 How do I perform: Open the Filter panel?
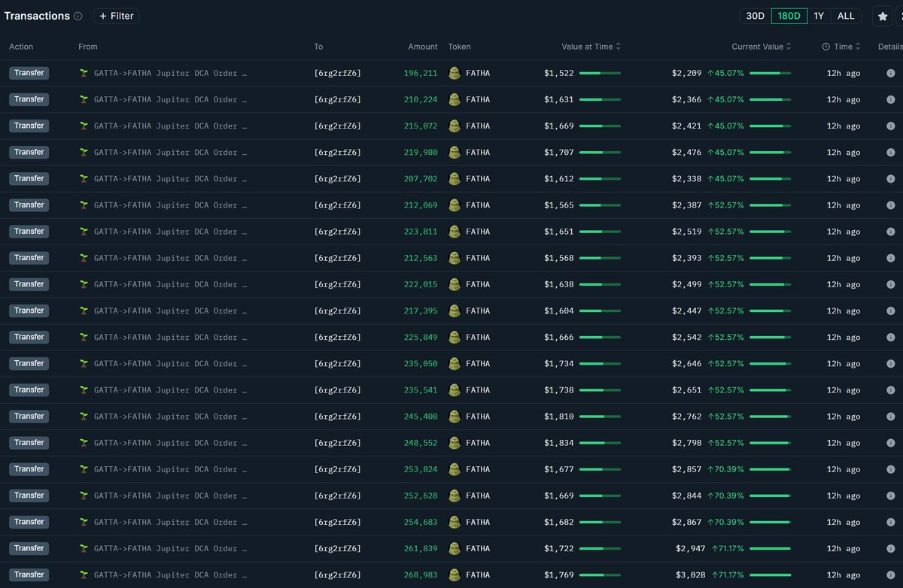[x=116, y=16]
